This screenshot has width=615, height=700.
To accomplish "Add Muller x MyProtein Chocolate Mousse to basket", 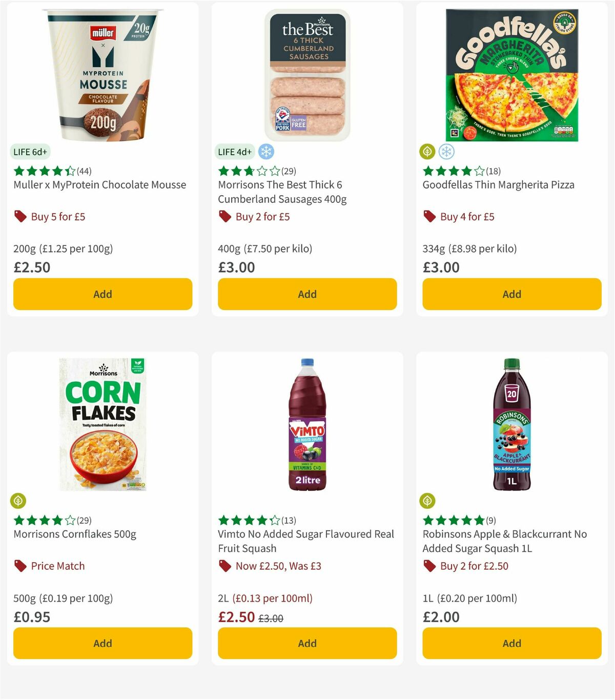I will pyautogui.click(x=102, y=294).
